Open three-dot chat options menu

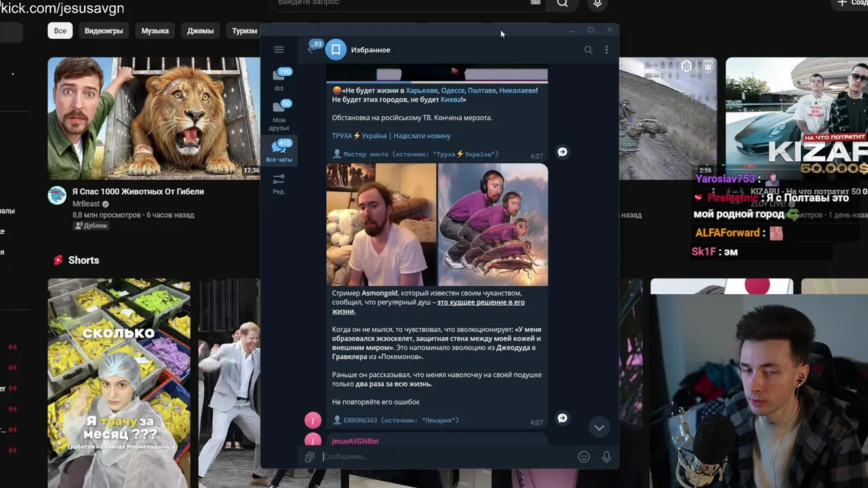(x=606, y=49)
